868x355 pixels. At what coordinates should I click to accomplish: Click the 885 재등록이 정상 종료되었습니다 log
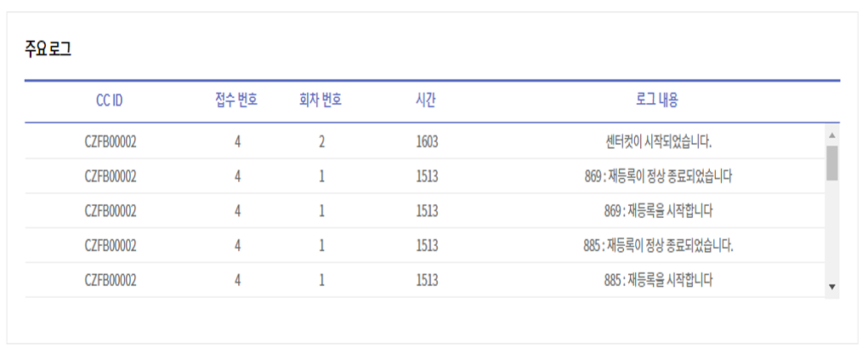(658, 245)
